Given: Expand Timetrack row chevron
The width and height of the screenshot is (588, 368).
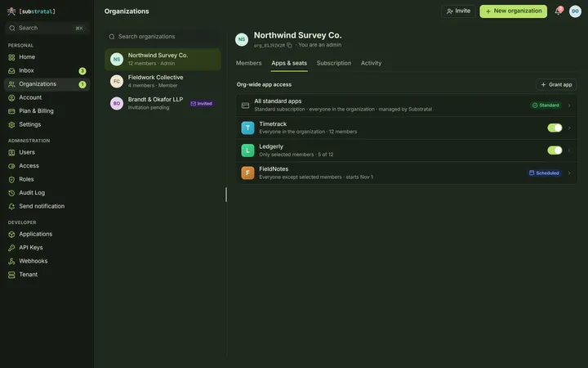Looking at the screenshot, I should point(569,128).
